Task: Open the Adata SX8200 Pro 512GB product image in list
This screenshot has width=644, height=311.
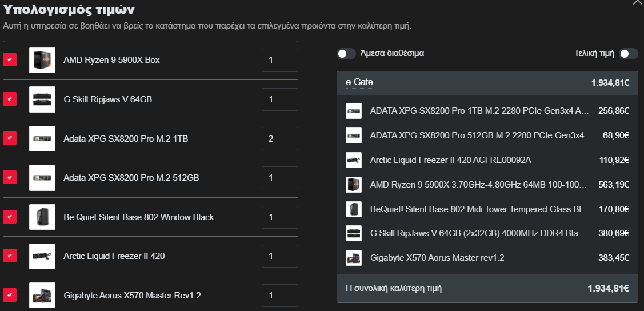Action: 42,177
